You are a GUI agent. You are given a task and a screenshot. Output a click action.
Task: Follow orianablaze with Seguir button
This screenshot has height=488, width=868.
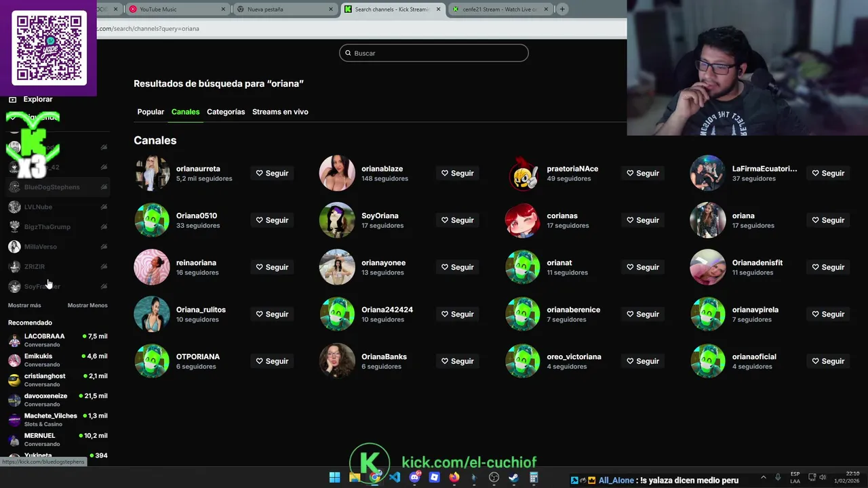click(x=457, y=174)
